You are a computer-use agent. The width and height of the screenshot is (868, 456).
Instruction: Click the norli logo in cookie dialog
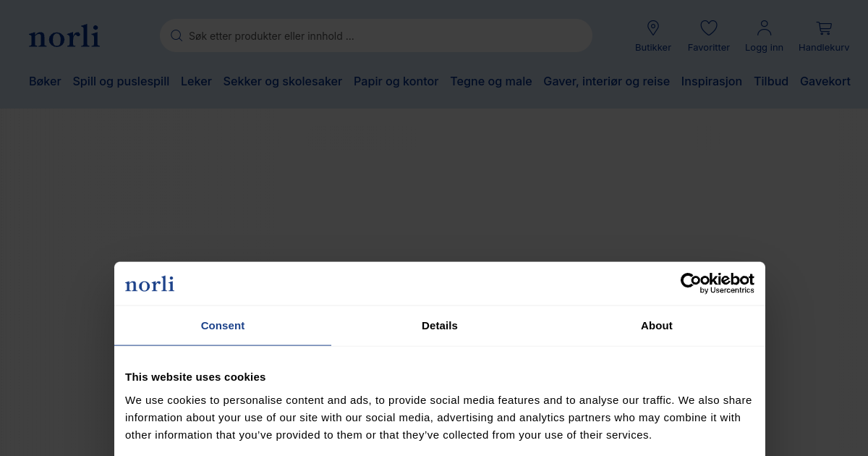[150, 284]
